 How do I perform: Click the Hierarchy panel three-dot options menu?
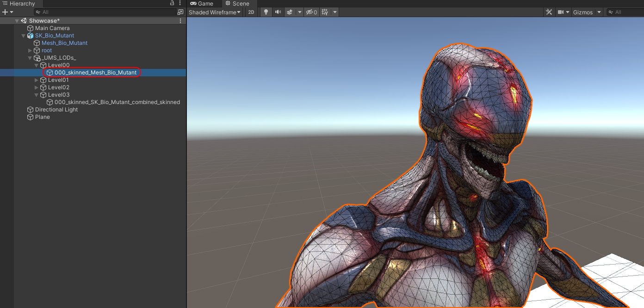(x=181, y=3)
